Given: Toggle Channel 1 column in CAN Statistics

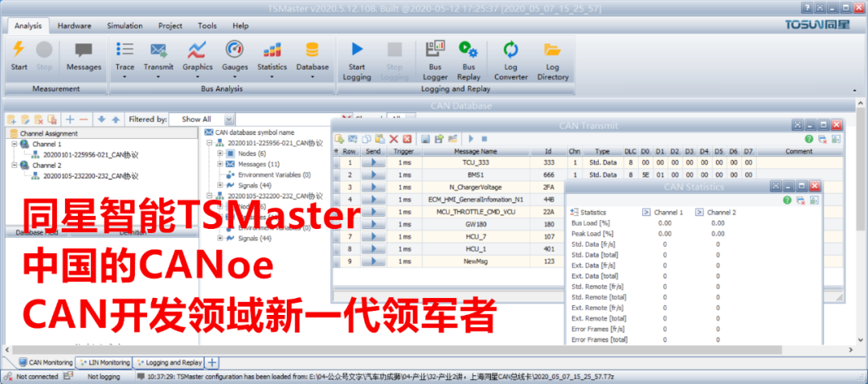Looking at the screenshot, I should [647, 212].
